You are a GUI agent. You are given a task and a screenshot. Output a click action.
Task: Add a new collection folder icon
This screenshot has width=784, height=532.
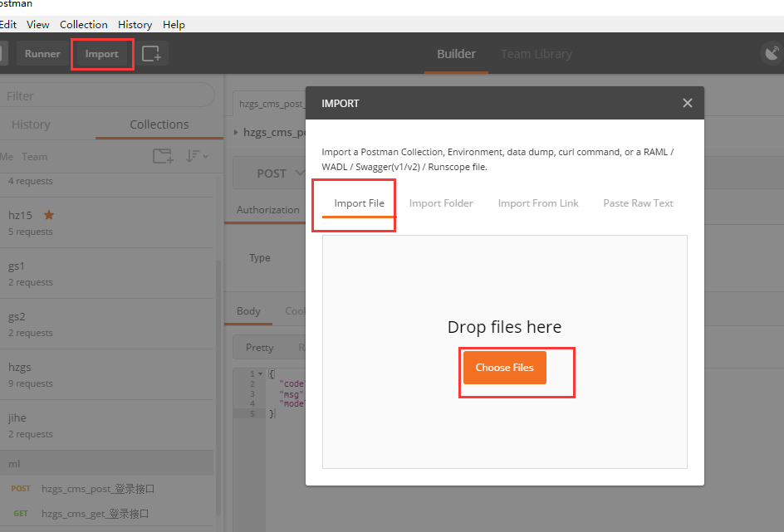pos(163,156)
